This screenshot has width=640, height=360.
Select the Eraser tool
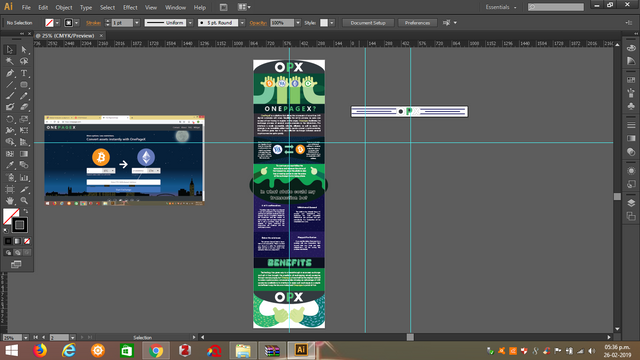(24, 107)
